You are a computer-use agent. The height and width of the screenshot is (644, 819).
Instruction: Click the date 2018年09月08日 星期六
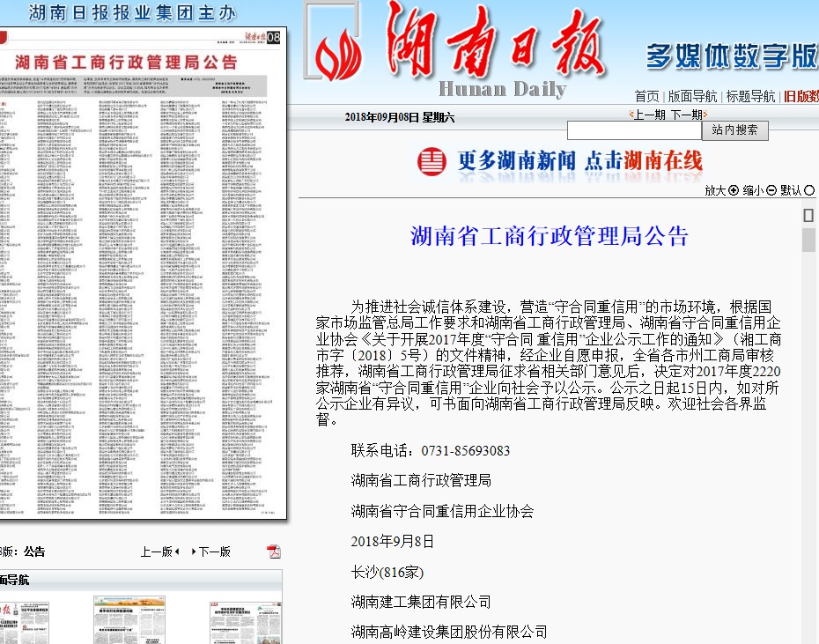coord(400,118)
